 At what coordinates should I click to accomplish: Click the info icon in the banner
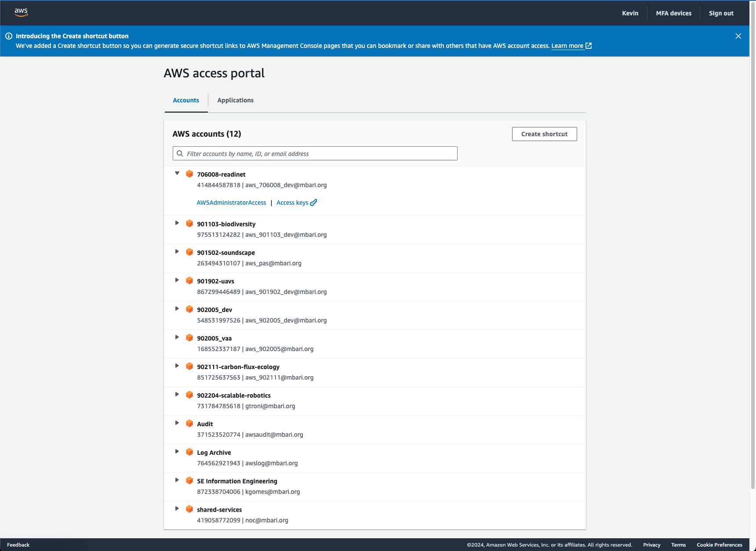click(9, 36)
